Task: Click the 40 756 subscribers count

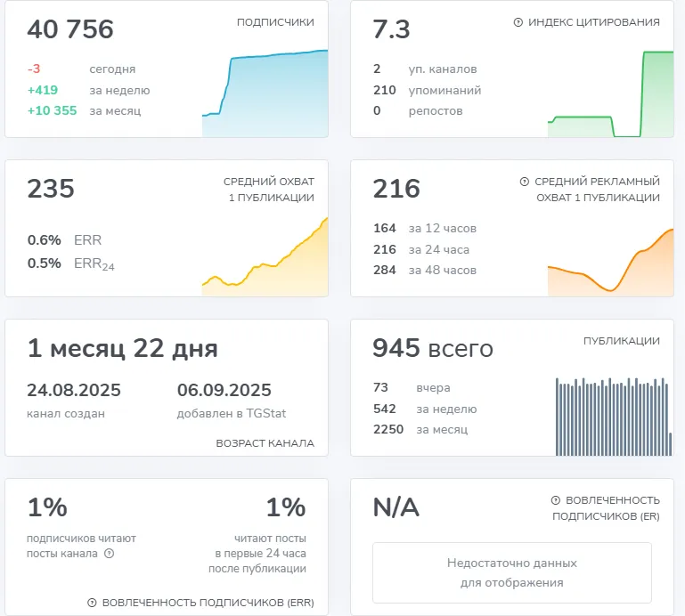Action: pos(70,29)
